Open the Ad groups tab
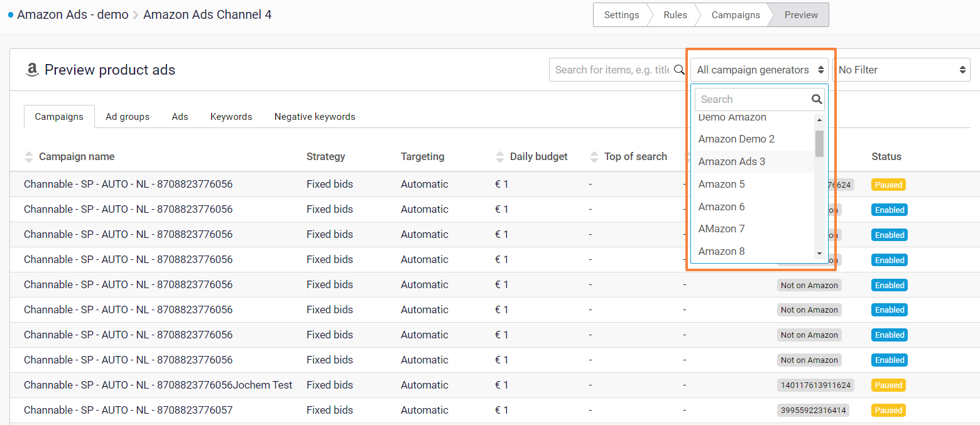Screen dimensions: 980x425 (x=128, y=117)
